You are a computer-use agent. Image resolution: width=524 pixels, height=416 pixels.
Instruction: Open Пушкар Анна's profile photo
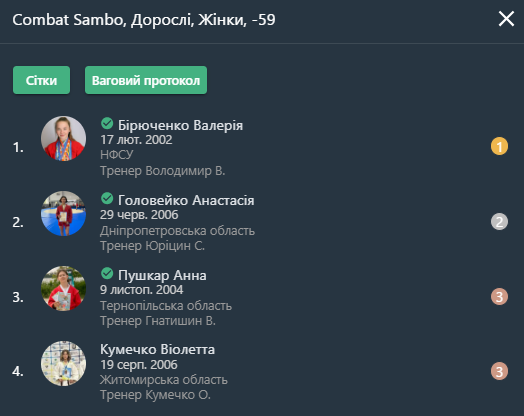point(63,288)
